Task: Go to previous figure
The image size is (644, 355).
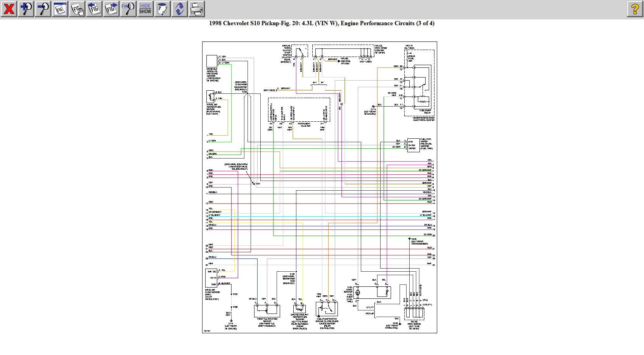Action: coord(94,9)
